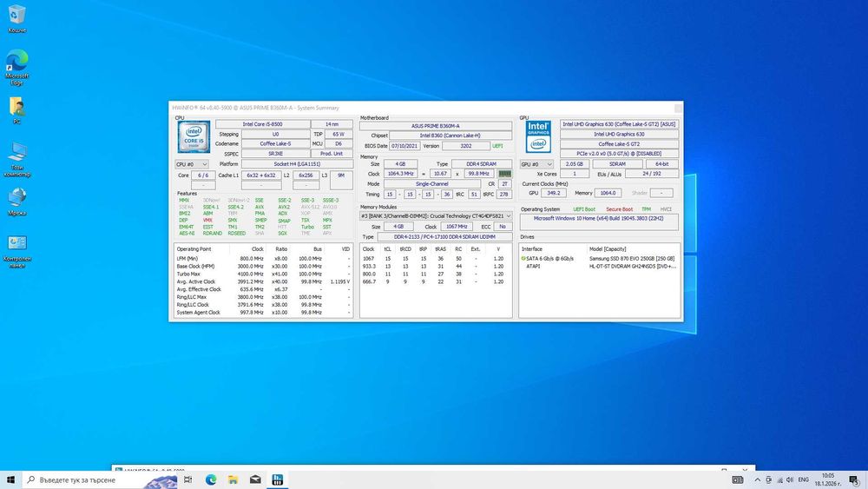Select the This Computer desktop icon
Image resolution: width=868 pixels, height=489 pixels.
click(x=17, y=160)
